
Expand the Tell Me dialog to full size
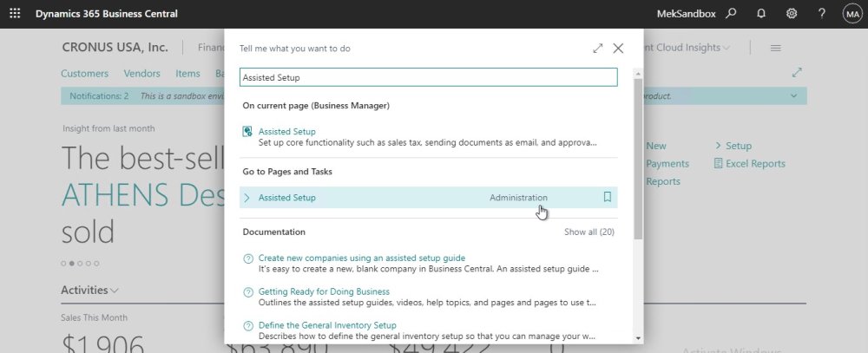(x=598, y=49)
